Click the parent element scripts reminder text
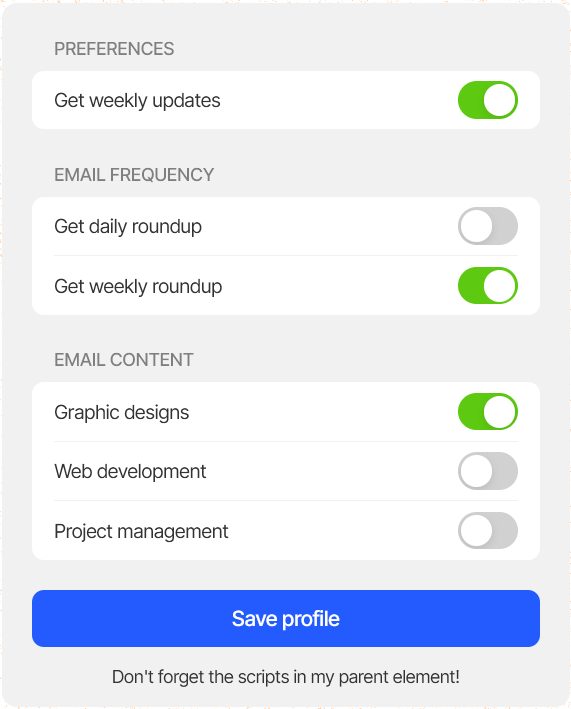The image size is (571, 709). (286, 677)
